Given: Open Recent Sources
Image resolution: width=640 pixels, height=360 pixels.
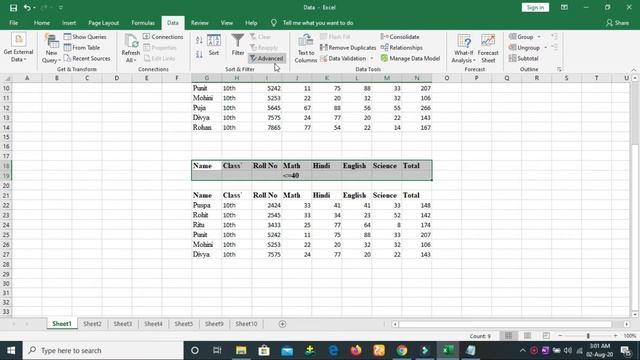Looking at the screenshot, I should pos(87,58).
